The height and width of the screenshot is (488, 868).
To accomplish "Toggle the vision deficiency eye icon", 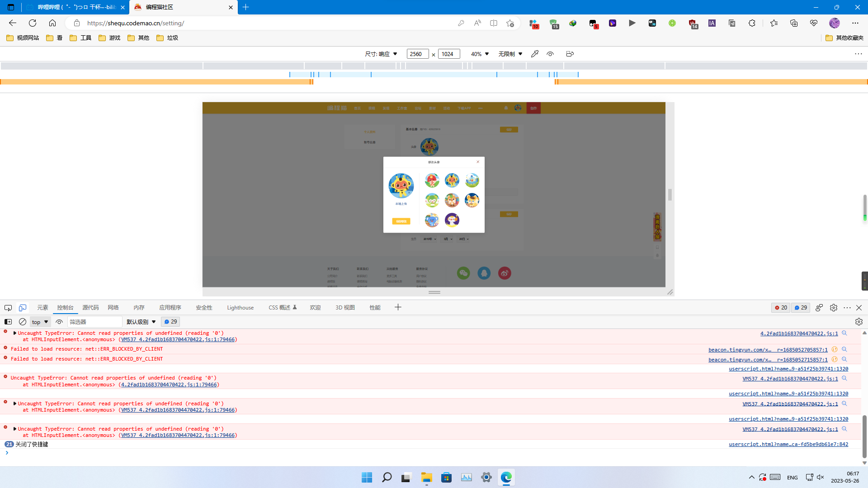I will tap(550, 54).
